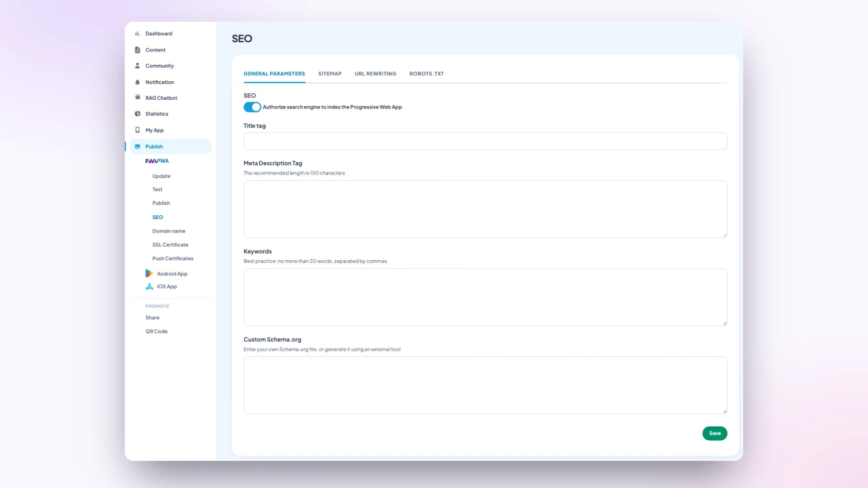This screenshot has width=868, height=488.
Task: Click the Notification bell icon
Action: [137, 82]
